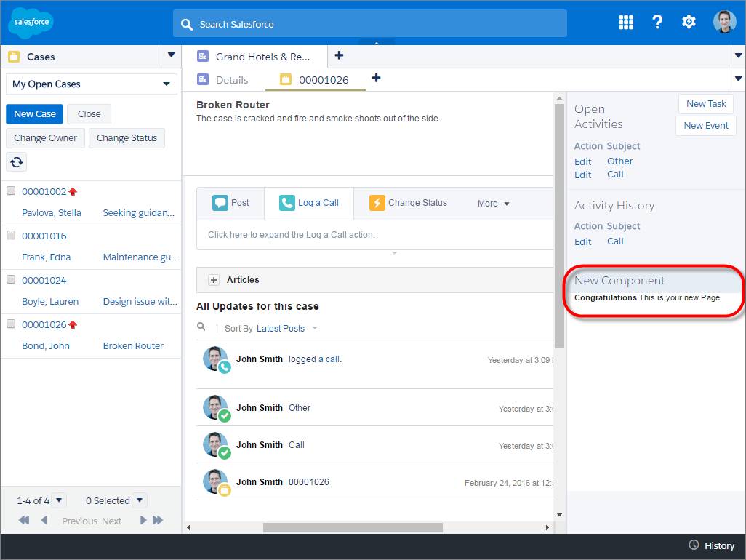Click the vertical scrollbar in case feed

[x=560, y=225]
